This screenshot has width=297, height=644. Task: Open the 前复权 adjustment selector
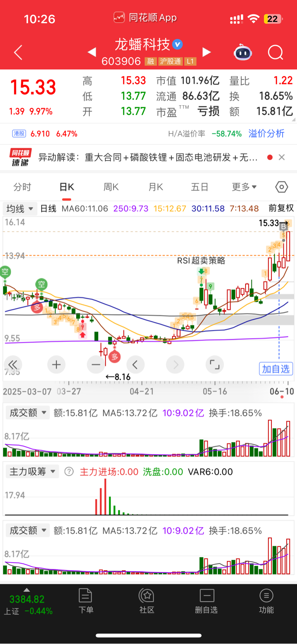[x=281, y=208]
